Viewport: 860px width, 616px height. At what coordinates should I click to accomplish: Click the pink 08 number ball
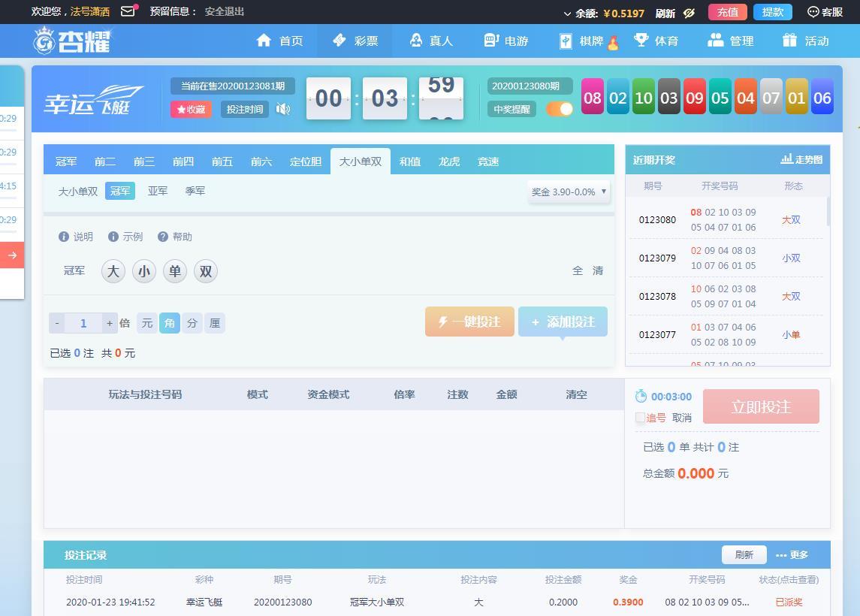tap(593, 98)
